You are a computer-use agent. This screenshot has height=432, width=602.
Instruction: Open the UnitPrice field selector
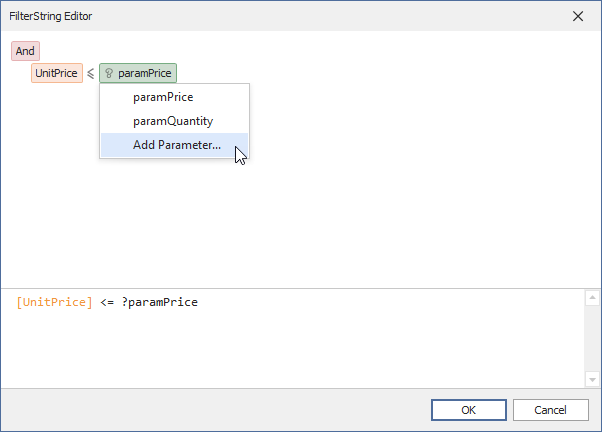pos(57,73)
